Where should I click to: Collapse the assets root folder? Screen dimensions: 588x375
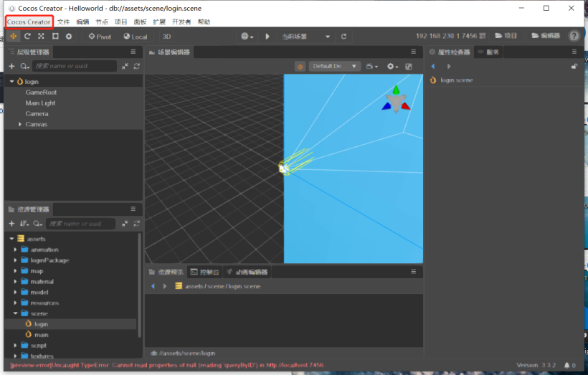point(12,239)
